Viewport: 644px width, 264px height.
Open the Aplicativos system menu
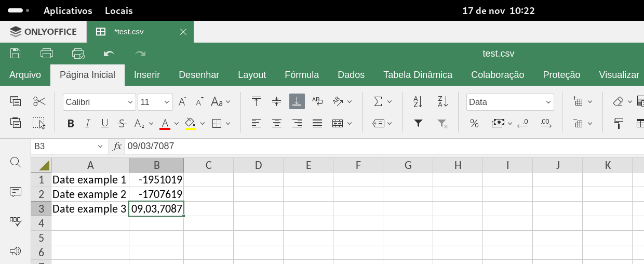click(68, 10)
